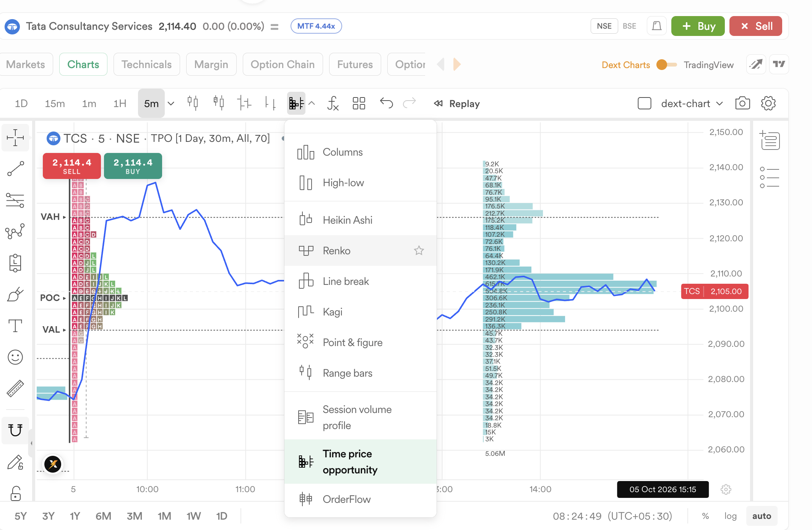Image resolution: width=812 pixels, height=530 pixels.
Task: Switch to the Technicals tab
Action: (x=147, y=64)
